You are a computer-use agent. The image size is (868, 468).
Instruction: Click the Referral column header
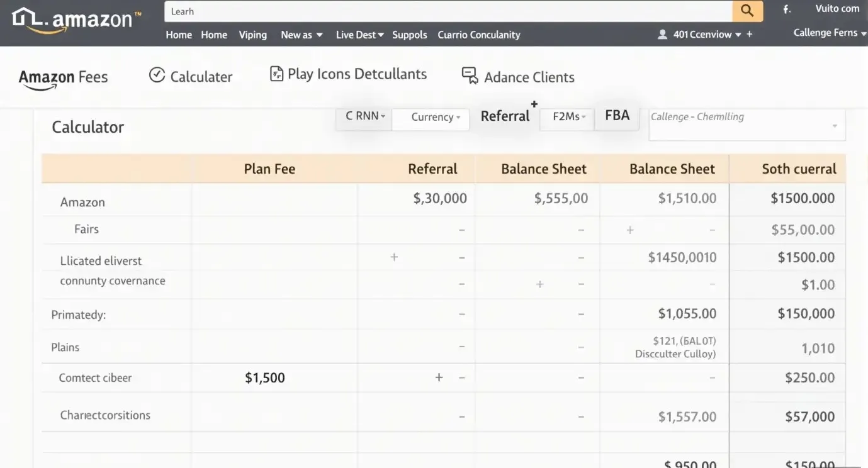pos(432,169)
